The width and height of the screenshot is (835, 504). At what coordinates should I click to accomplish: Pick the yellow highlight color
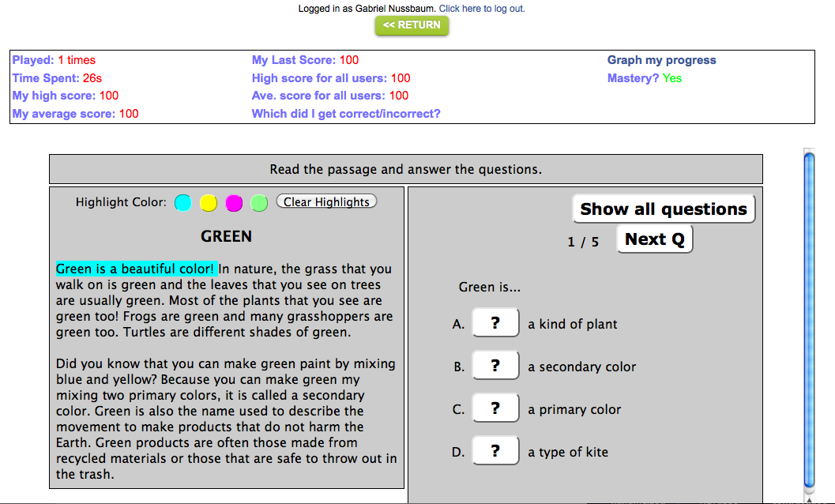pyautogui.click(x=208, y=203)
